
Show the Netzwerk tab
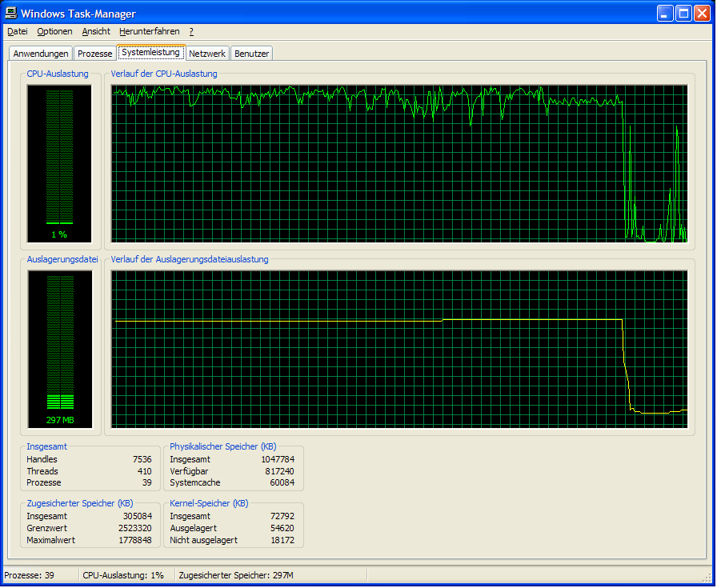click(x=206, y=54)
